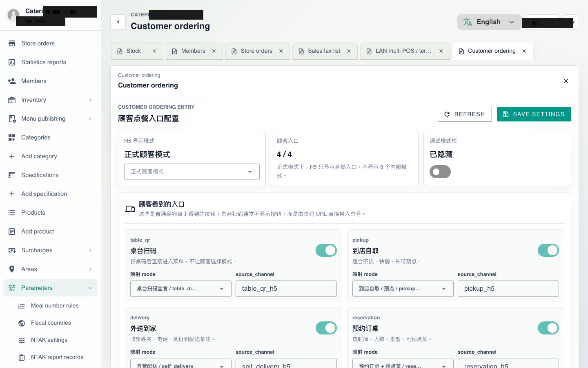Image resolution: width=588 pixels, height=368 pixels.
Task: Click the Add specification plus icon
Action: click(x=12, y=194)
